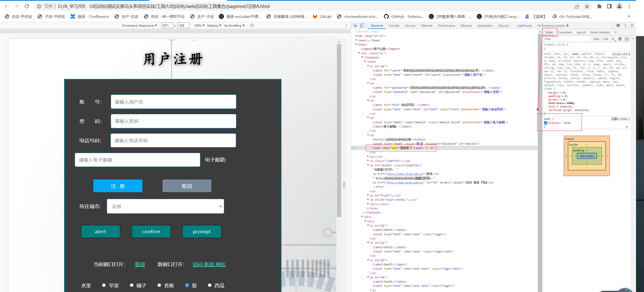Open the 所在城市 city dropdown
Image resolution: width=644 pixels, height=292 pixels.
[x=165, y=206]
